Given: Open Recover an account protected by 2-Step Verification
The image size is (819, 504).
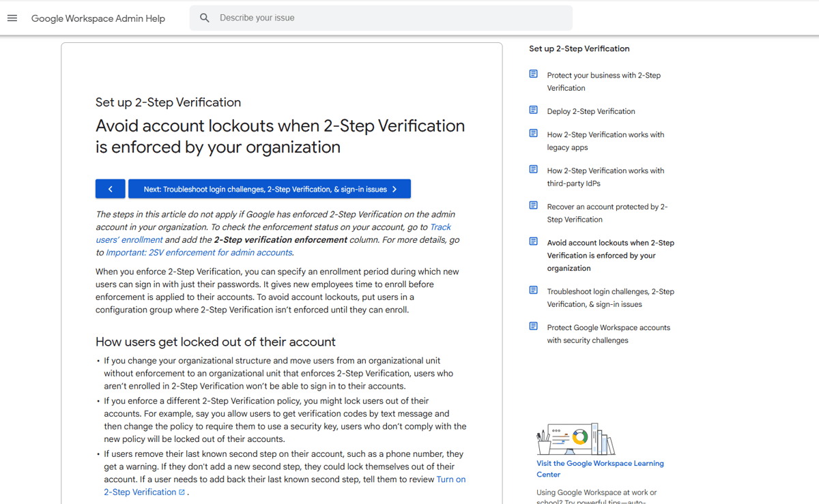Looking at the screenshot, I should coord(607,213).
